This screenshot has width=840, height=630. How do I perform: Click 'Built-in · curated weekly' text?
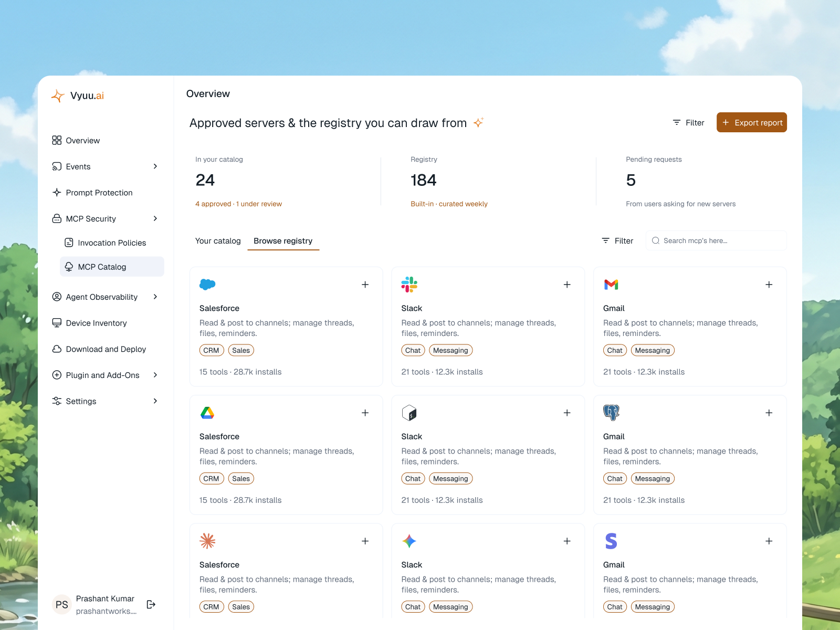[x=449, y=204]
